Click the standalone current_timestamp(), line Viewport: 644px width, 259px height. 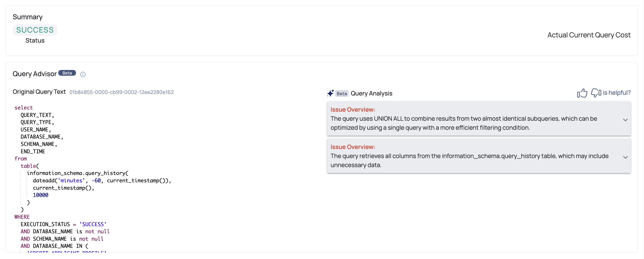pos(63,188)
